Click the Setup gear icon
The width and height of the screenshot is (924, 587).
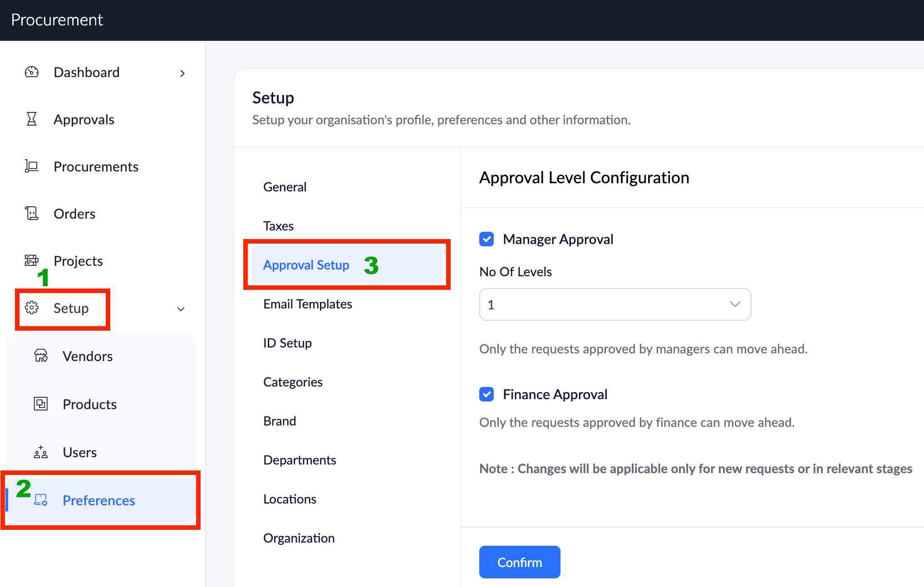31,308
